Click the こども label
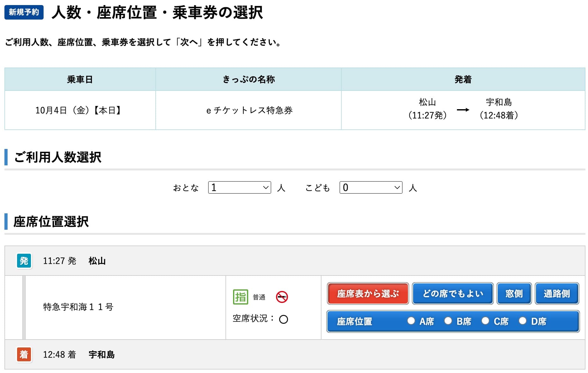 [x=317, y=188]
